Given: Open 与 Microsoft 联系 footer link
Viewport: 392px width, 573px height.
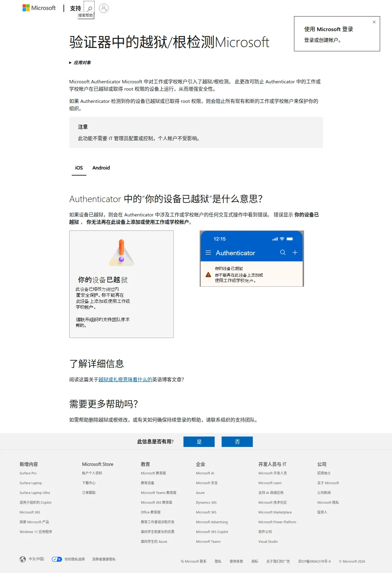Looking at the screenshot, I should pos(194,561).
